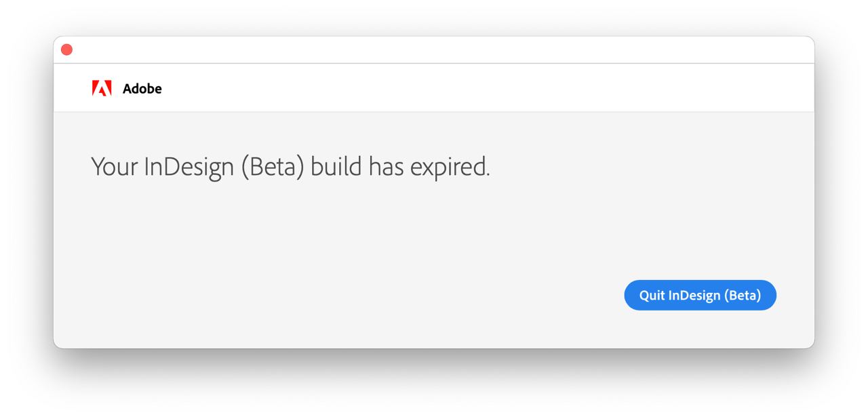This screenshot has width=868, height=419.
Task: Click "(Beta)" in the expiry message
Action: pos(273,167)
